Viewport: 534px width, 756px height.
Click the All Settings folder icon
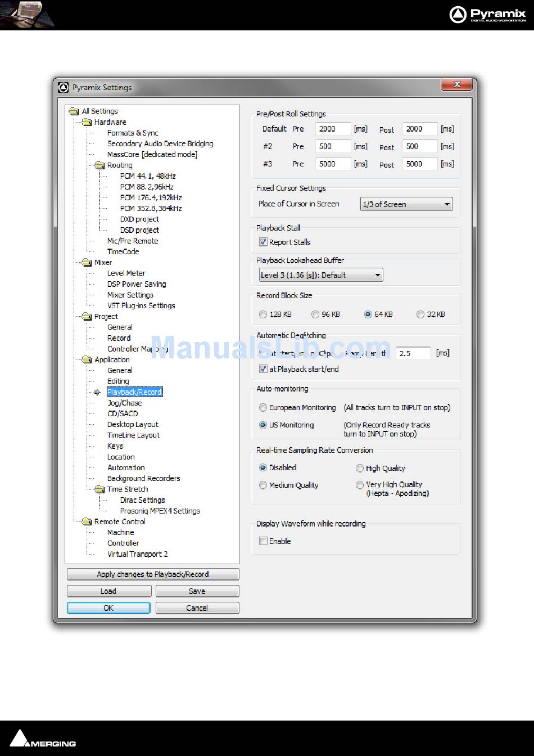74,111
